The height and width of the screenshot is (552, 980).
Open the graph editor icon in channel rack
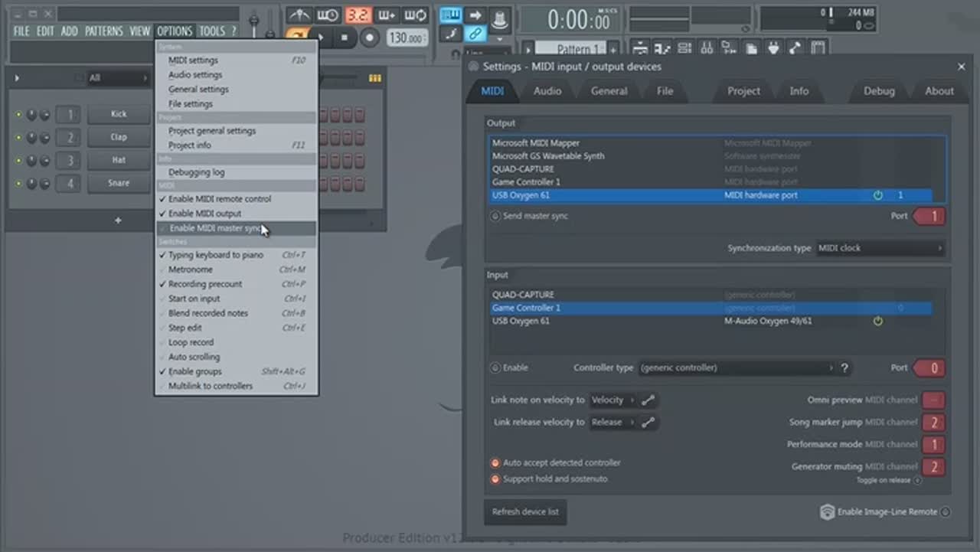point(375,78)
